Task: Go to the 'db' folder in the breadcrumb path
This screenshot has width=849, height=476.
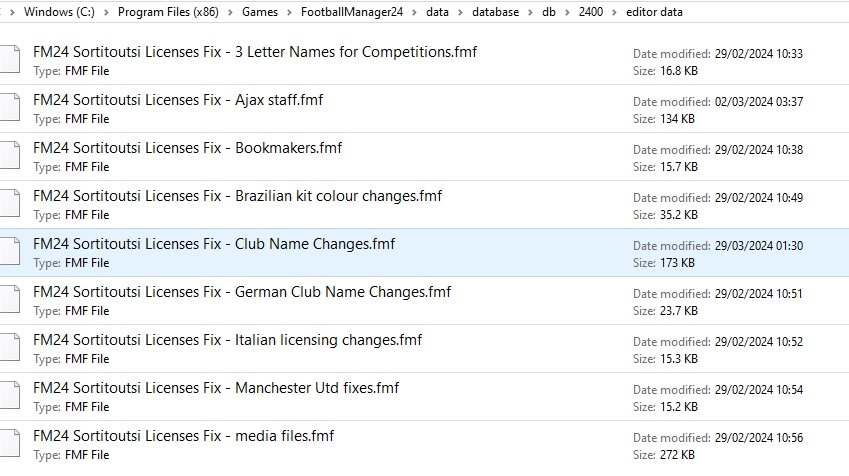Action: 549,12
